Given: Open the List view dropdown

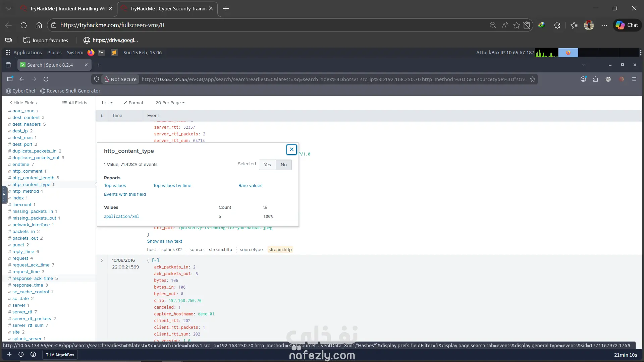Looking at the screenshot, I should (x=107, y=103).
